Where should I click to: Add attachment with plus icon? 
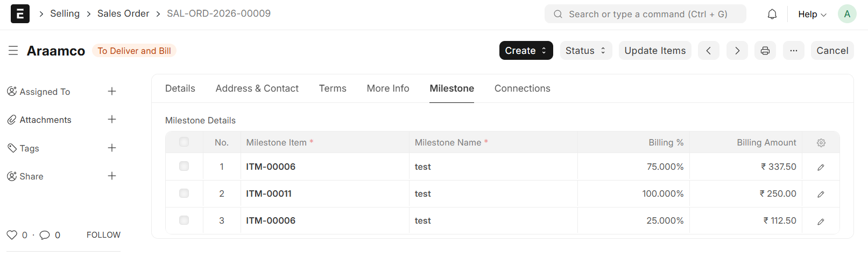(112, 119)
